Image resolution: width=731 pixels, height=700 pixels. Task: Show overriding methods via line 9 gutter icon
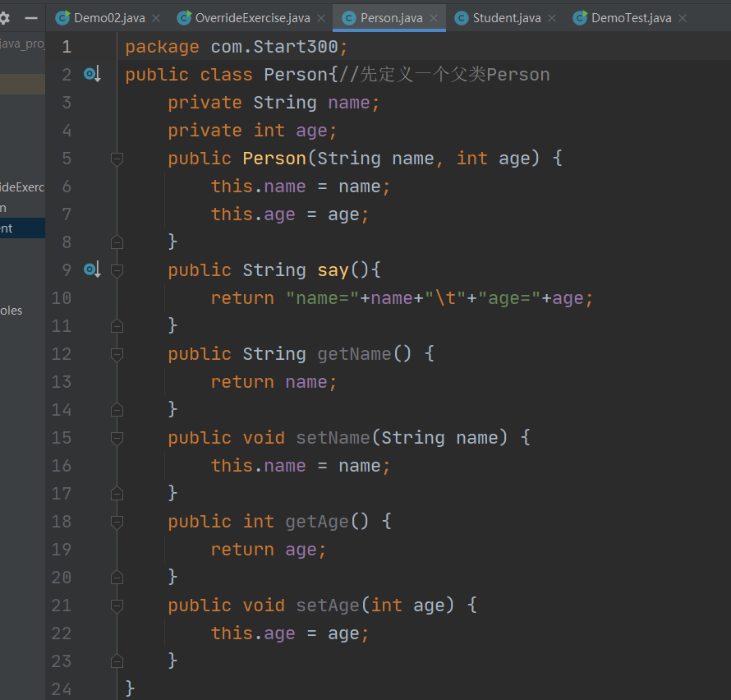[92, 269]
